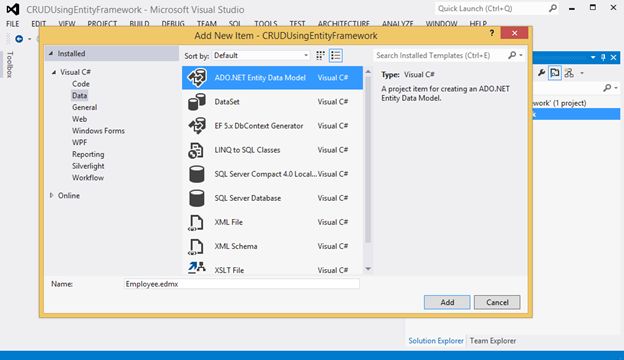Choose the EF 5.x DbContext Generator icon

click(x=197, y=126)
